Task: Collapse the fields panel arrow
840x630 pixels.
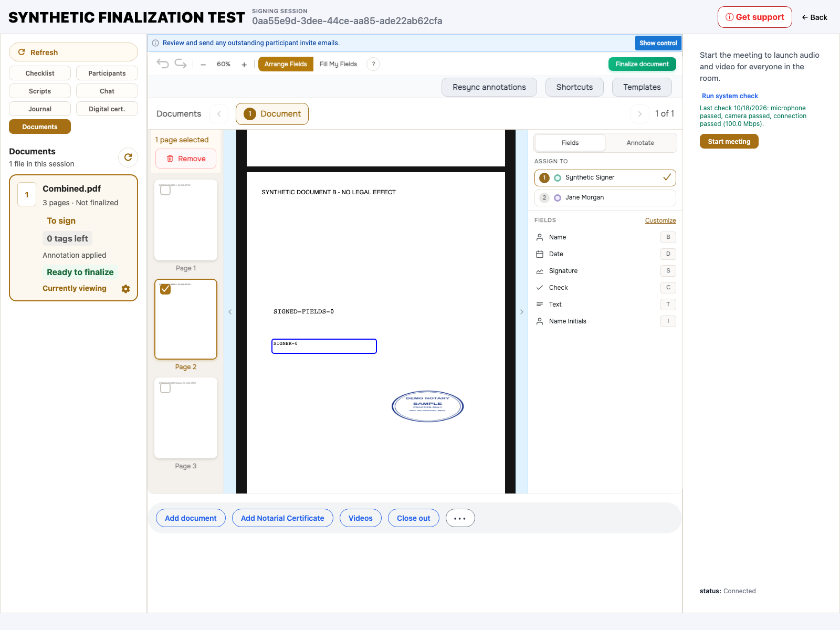Action: click(521, 312)
